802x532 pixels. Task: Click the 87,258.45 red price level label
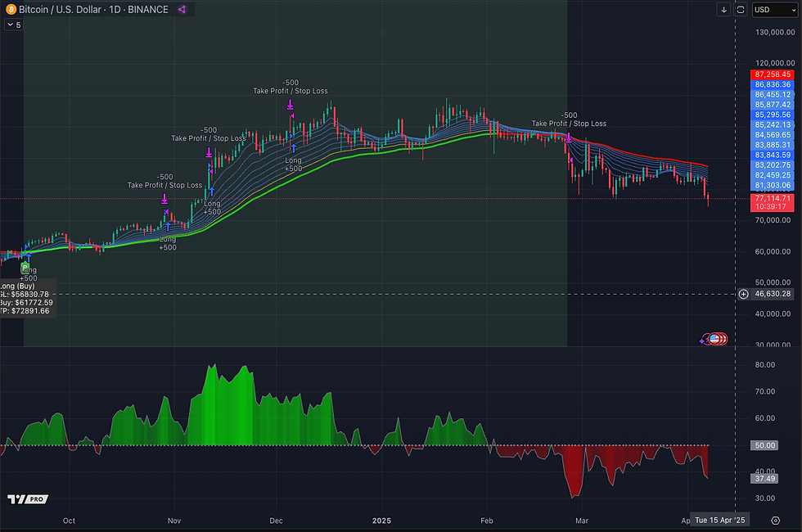point(772,74)
